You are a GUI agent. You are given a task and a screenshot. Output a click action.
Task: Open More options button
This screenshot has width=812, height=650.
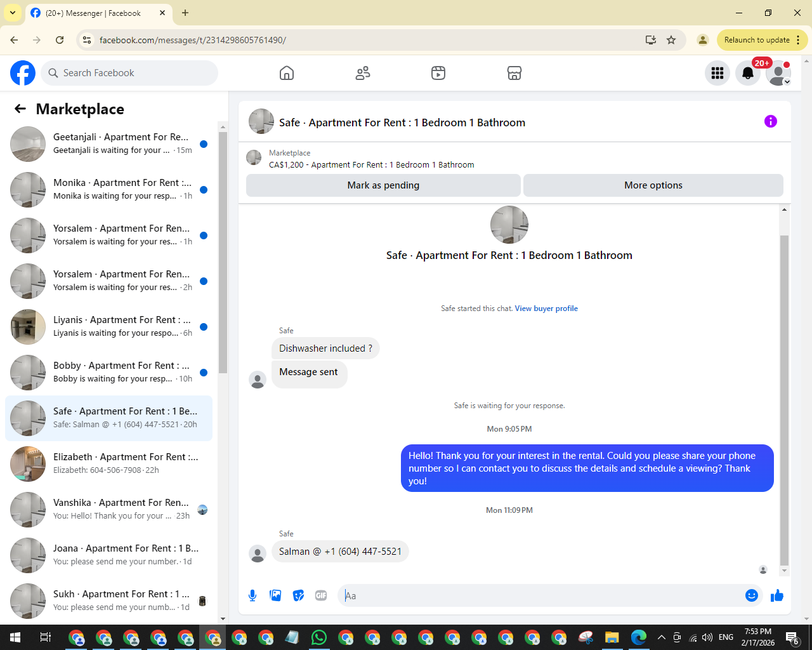pos(653,185)
